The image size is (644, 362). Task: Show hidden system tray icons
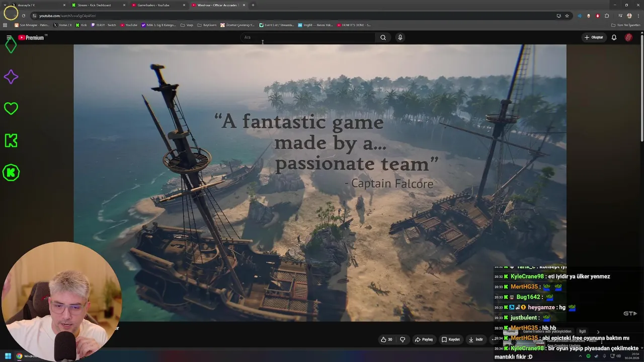pos(580,356)
